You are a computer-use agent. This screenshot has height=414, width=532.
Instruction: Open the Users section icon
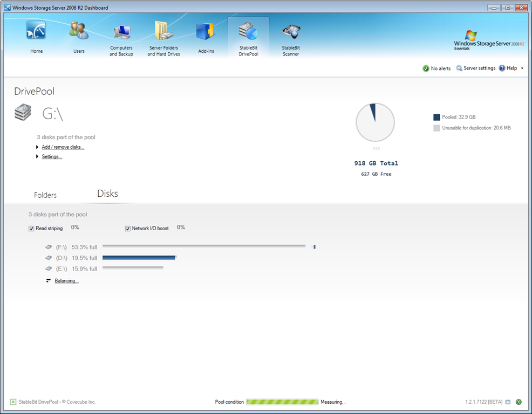(x=79, y=30)
